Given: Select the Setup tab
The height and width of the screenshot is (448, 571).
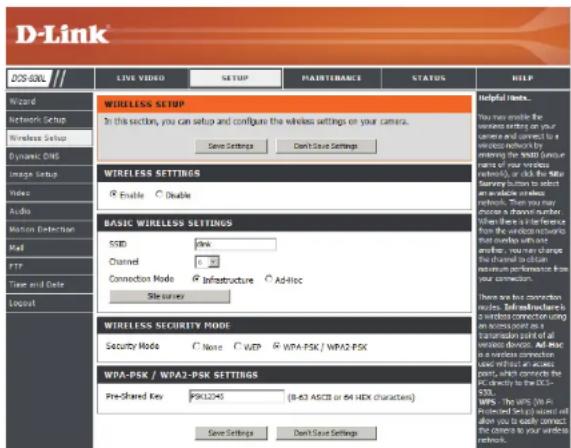Looking at the screenshot, I should (x=235, y=78).
